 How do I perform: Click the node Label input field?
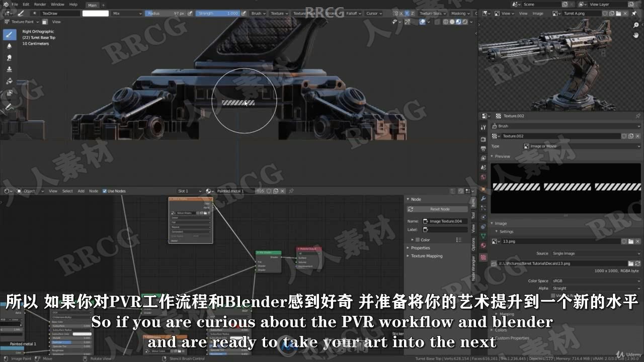click(445, 229)
